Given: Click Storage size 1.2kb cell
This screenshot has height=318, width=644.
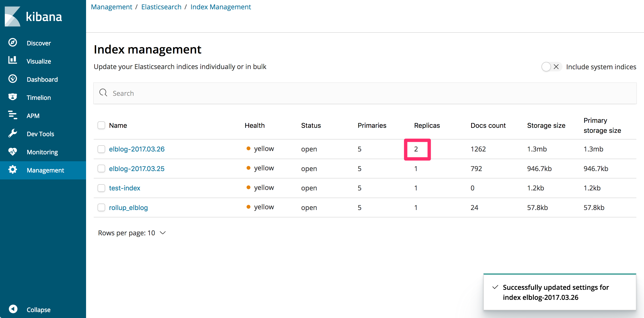Looking at the screenshot, I should tap(535, 188).
